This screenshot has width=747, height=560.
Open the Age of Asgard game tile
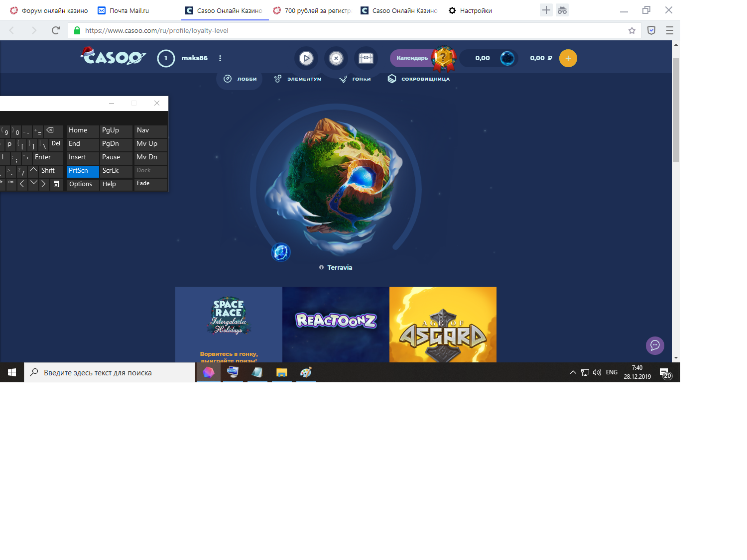443,325
